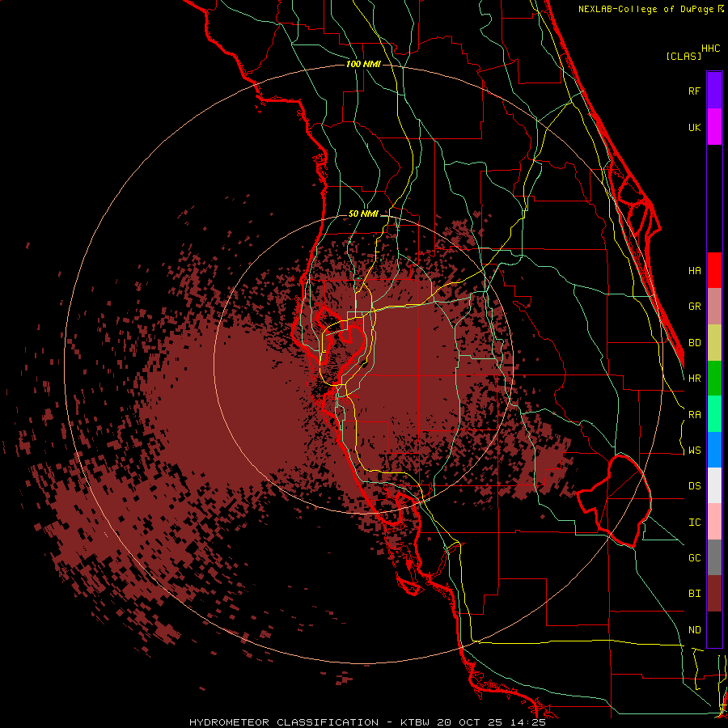Select the "DS" legend label text
This screenshot has height=728, width=728.
[694, 486]
